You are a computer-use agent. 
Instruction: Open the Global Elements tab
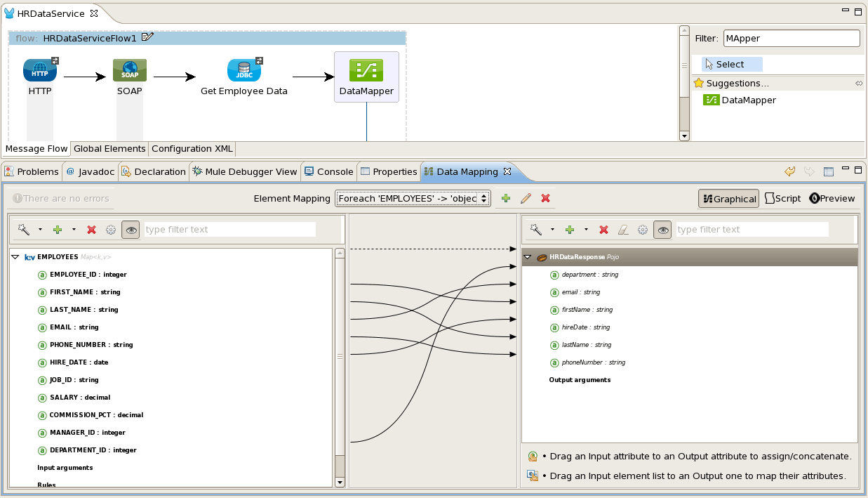click(109, 149)
